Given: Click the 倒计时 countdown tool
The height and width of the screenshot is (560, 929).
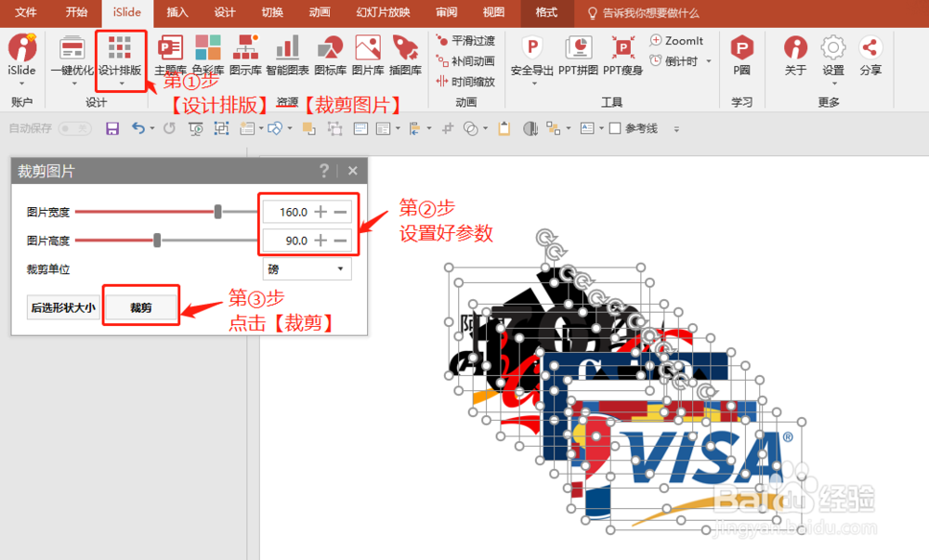Looking at the screenshot, I should (674, 61).
